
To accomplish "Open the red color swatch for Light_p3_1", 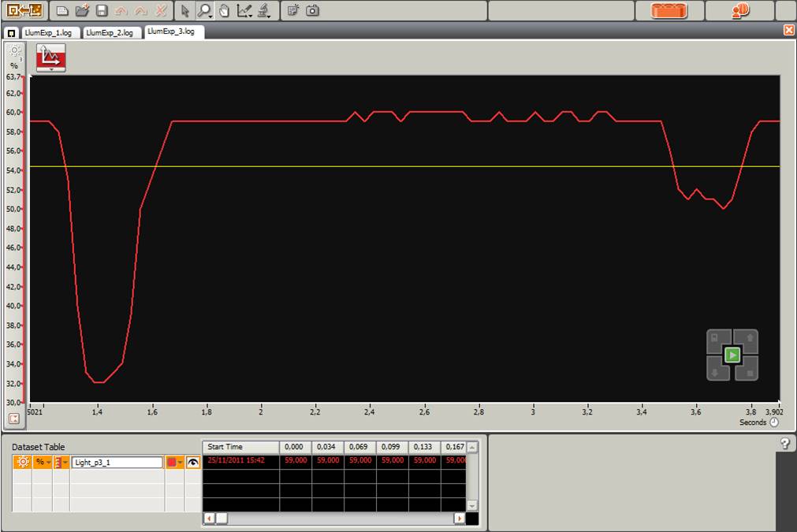I will pos(174,463).
